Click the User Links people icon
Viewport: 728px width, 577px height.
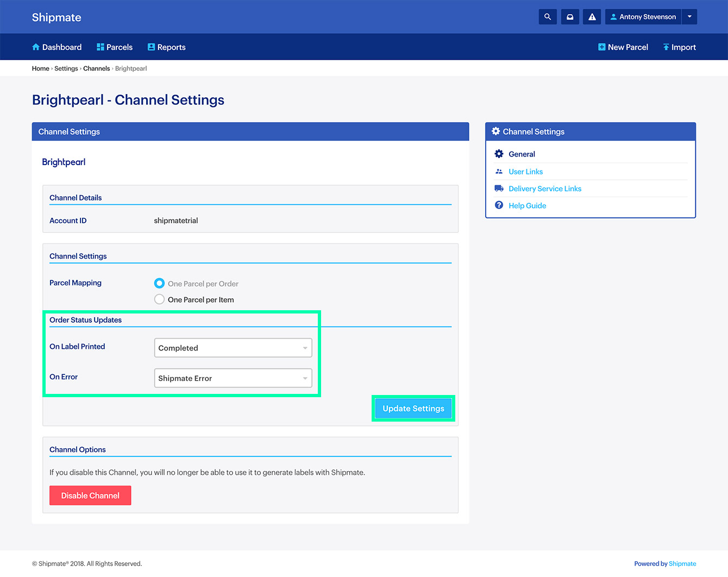[499, 171]
